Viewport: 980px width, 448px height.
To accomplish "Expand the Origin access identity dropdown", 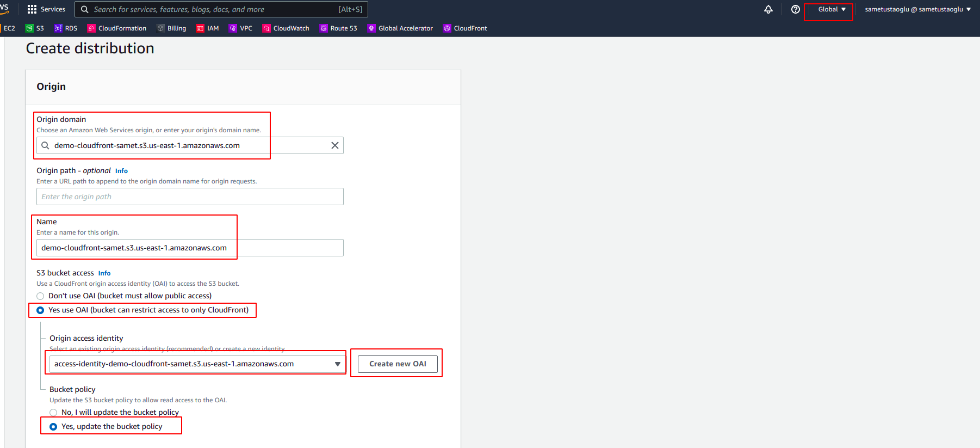I will point(196,364).
